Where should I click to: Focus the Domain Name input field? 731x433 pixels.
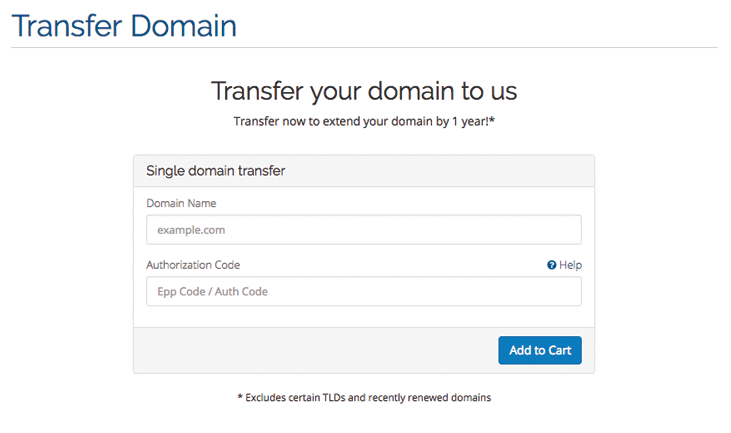[363, 230]
